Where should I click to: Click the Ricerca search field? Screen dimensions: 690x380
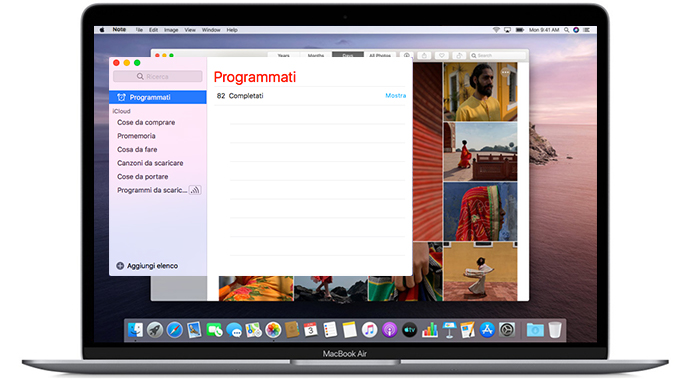(x=158, y=77)
